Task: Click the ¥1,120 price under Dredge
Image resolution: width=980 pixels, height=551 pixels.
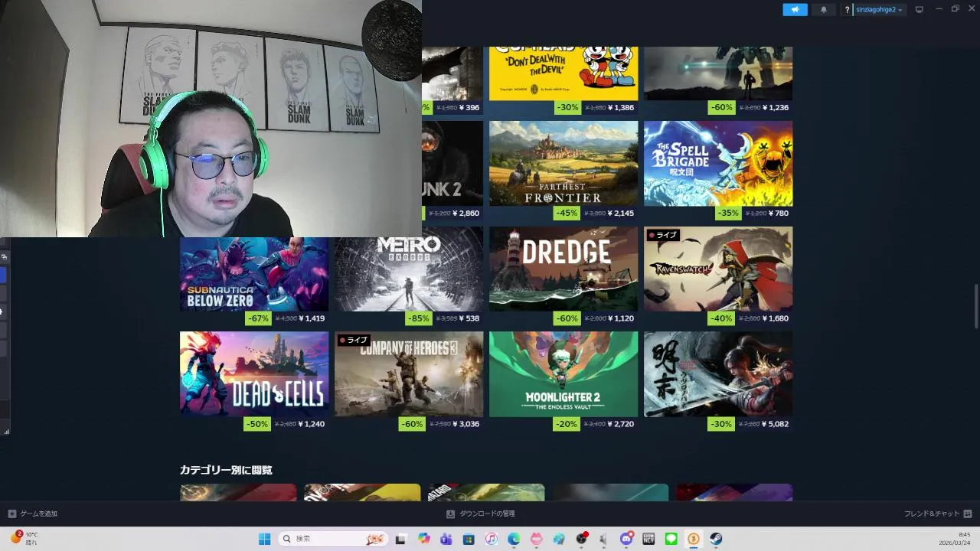Action: (x=621, y=318)
